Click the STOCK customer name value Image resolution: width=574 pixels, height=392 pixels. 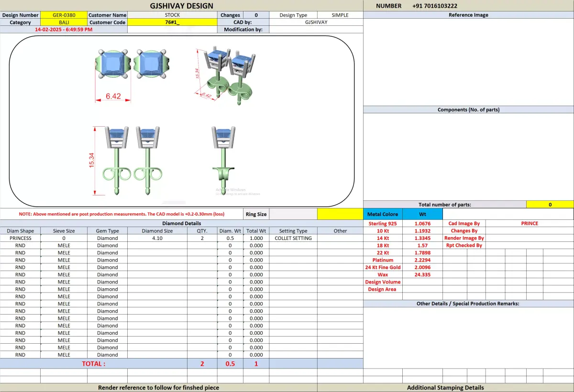click(172, 15)
